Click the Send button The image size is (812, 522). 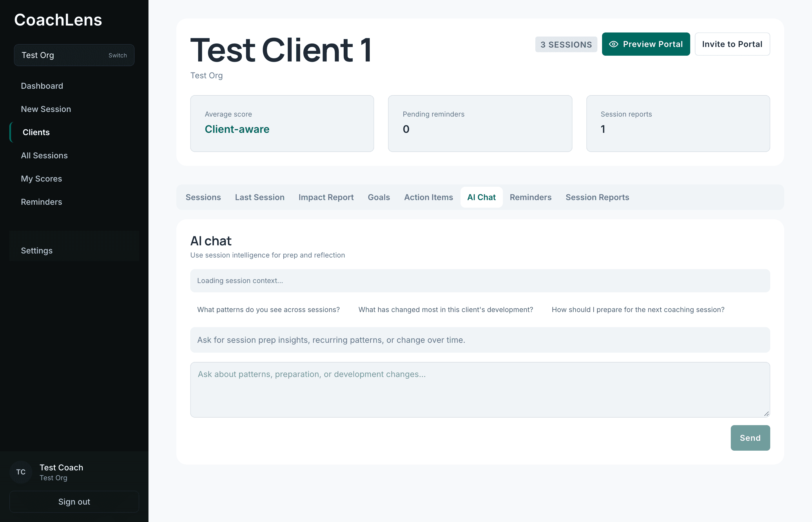pos(750,438)
